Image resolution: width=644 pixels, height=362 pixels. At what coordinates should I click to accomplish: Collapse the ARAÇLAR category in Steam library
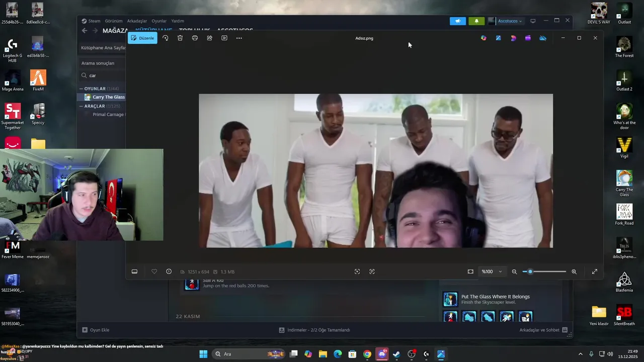(81, 106)
